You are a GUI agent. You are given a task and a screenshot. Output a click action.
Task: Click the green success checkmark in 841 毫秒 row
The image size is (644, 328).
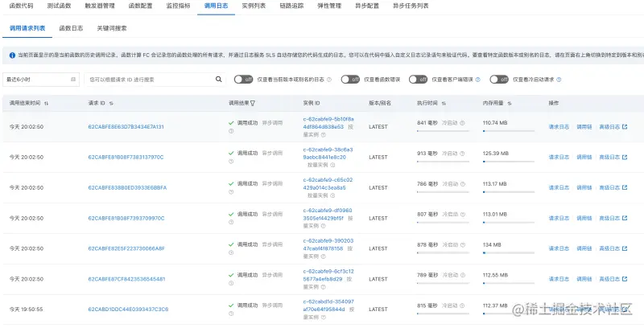pyautogui.click(x=231, y=123)
